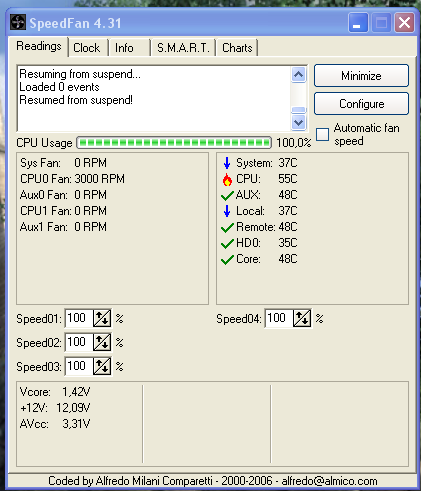Viewport: 422px width, 491px height.
Task: Click the 'Loaded 0 events' log line
Action: [x=59, y=87]
